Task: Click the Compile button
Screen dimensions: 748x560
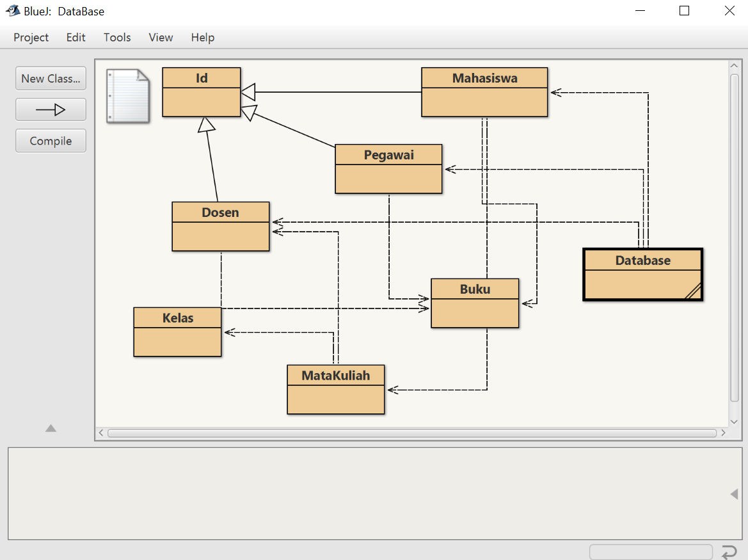Action: pyautogui.click(x=51, y=141)
